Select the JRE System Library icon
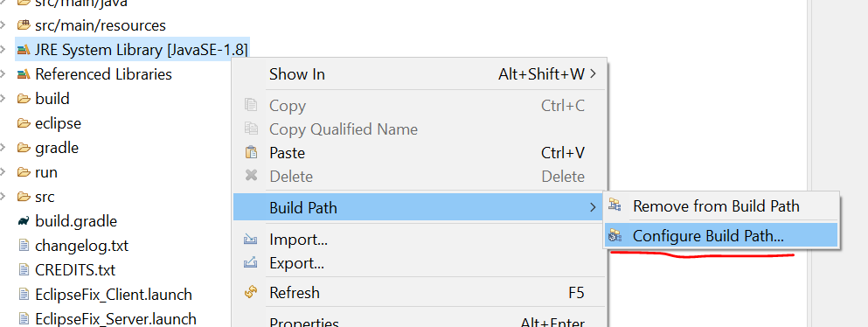Screen dimensions: 868x327 click(24, 50)
